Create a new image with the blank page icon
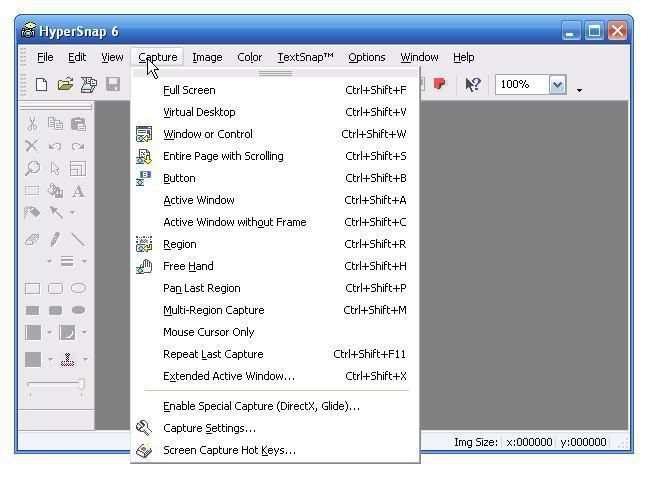649x502 pixels. click(x=41, y=84)
